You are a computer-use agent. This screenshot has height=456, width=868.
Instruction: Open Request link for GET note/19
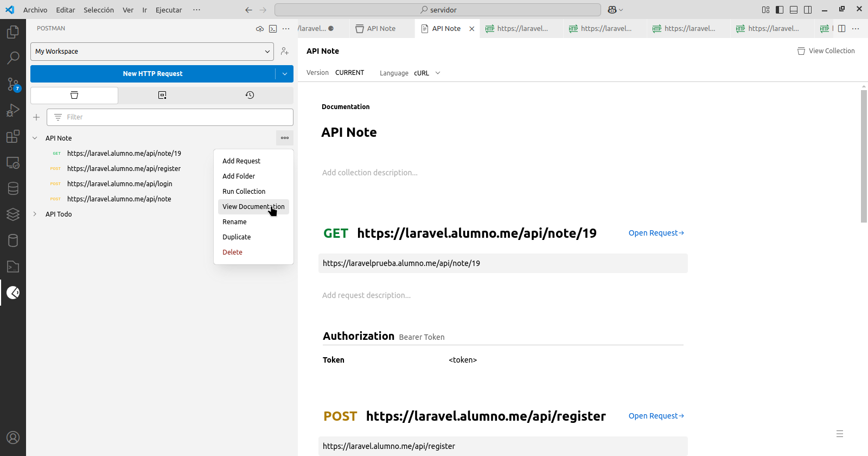[x=656, y=233]
